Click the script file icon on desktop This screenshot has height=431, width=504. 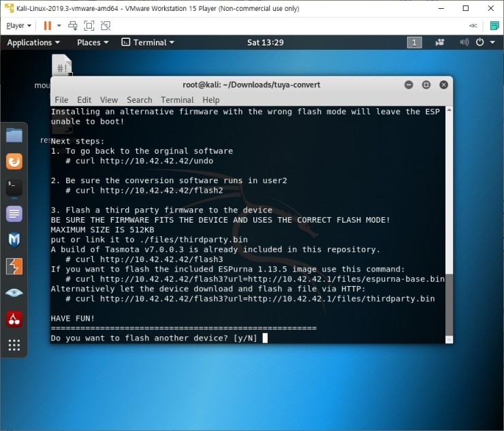click(62, 66)
